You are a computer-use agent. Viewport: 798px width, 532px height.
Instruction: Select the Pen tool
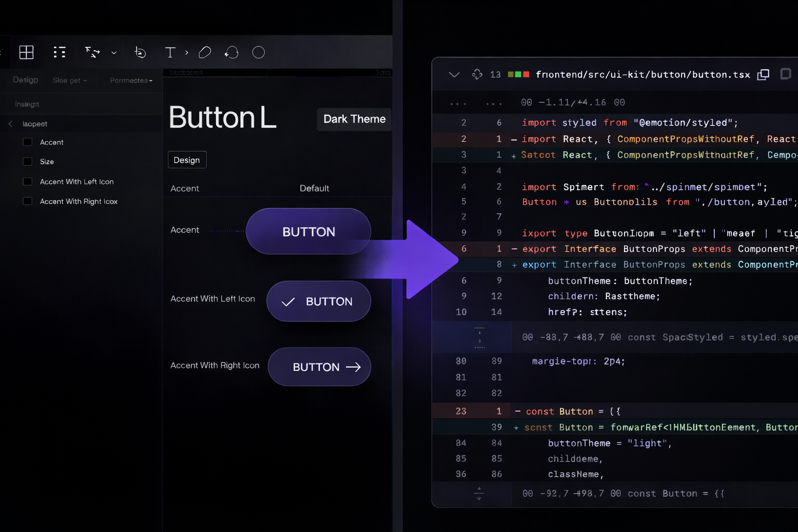140,52
